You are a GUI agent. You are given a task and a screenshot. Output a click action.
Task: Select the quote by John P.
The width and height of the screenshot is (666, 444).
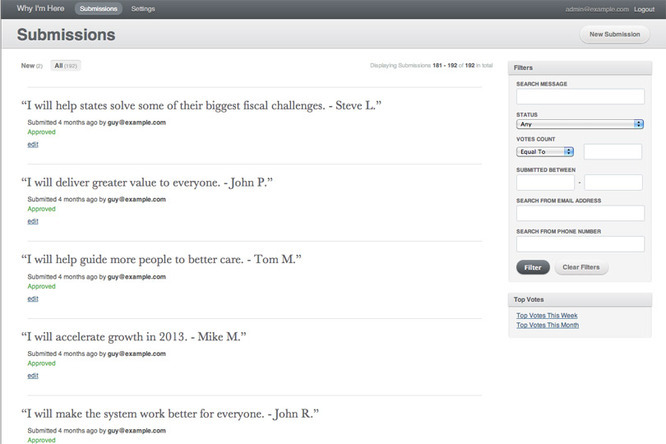[x=147, y=182]
